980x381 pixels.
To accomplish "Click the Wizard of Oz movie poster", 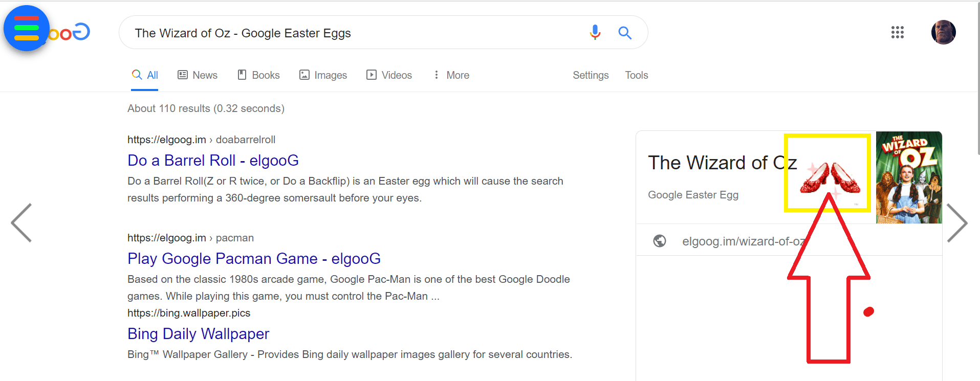I will click(x=909, y=177).
